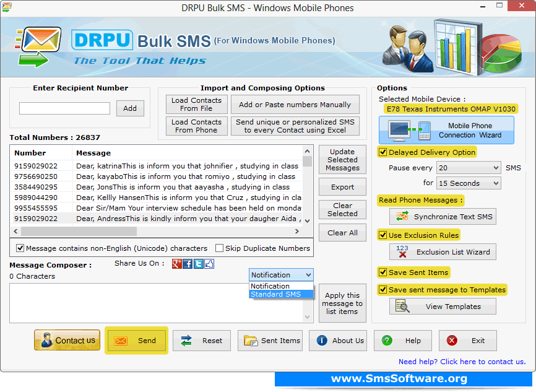Minimize the DRPU Bulk SMS window
This screenshot has height=392, width=536.
[483, 6]
